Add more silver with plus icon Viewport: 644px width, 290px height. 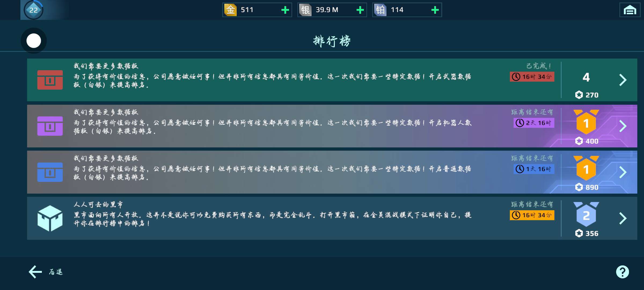(x=360, y=10)
